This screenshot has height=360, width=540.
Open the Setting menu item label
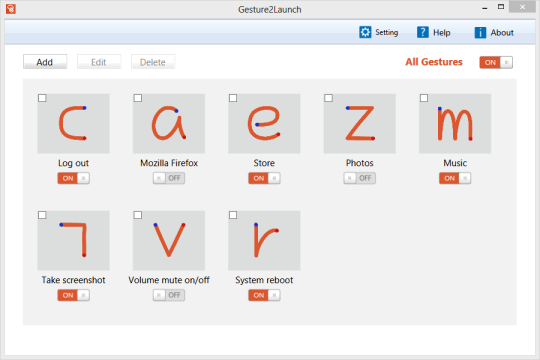386,32
